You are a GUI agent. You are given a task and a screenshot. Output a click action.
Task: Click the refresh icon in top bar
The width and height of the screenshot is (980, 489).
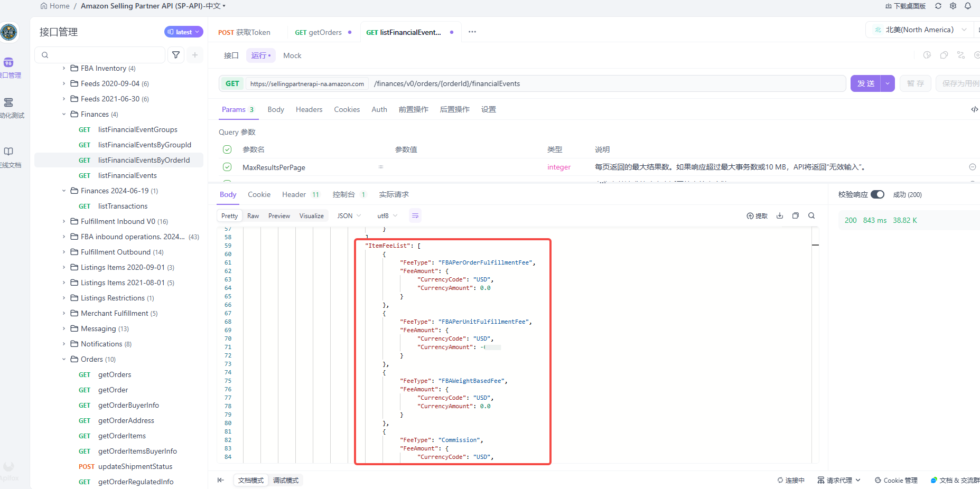[938, 6]
